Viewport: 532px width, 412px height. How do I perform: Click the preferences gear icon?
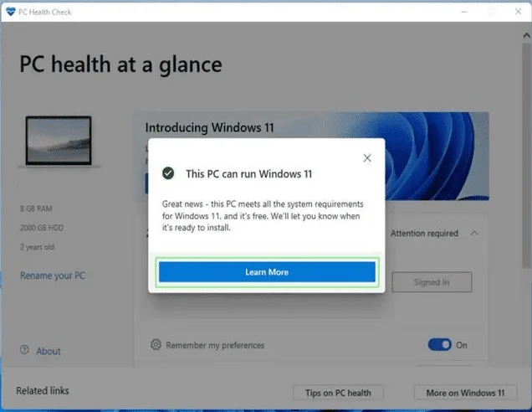click(x=156, y=344)
